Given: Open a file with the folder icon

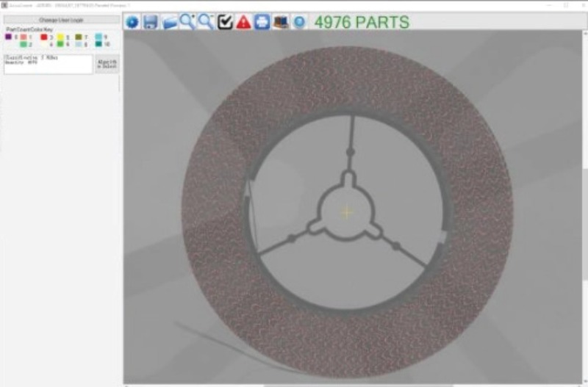Looking at the screenshot, I should click(x=170, y=22).
